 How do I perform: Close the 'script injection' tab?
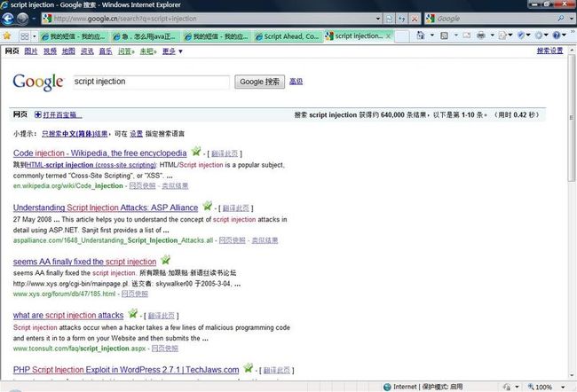pyautogui.click(x=388, y=36)
